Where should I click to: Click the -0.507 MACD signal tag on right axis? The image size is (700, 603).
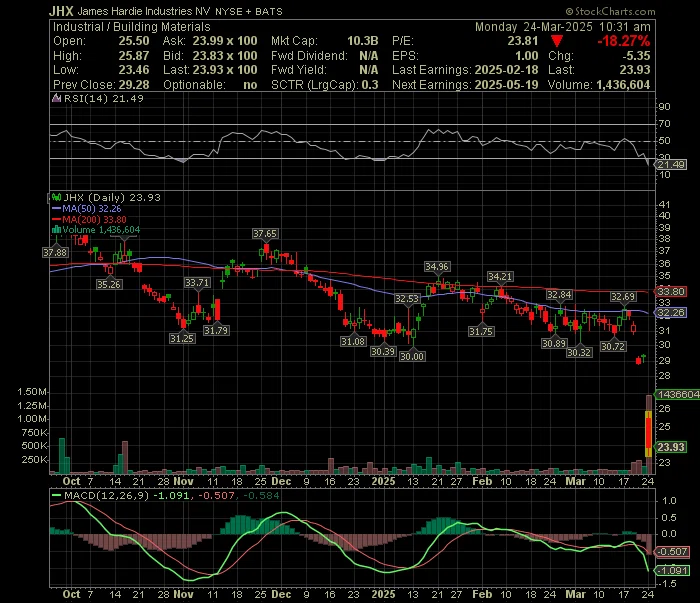pyautogui.click(x=673, y=552)
